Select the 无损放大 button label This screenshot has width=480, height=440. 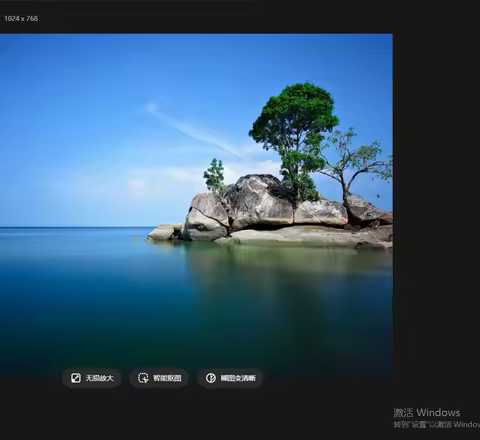click(x=100, y=378)
